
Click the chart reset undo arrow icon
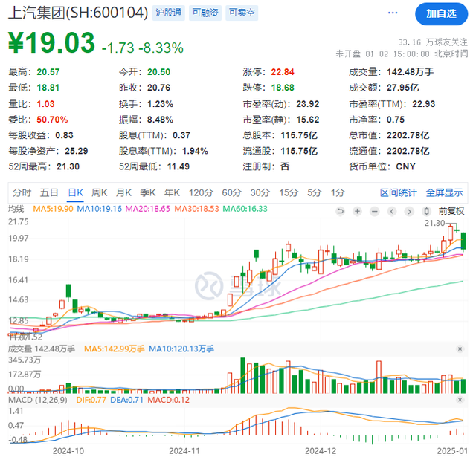(x=341, y=211)
